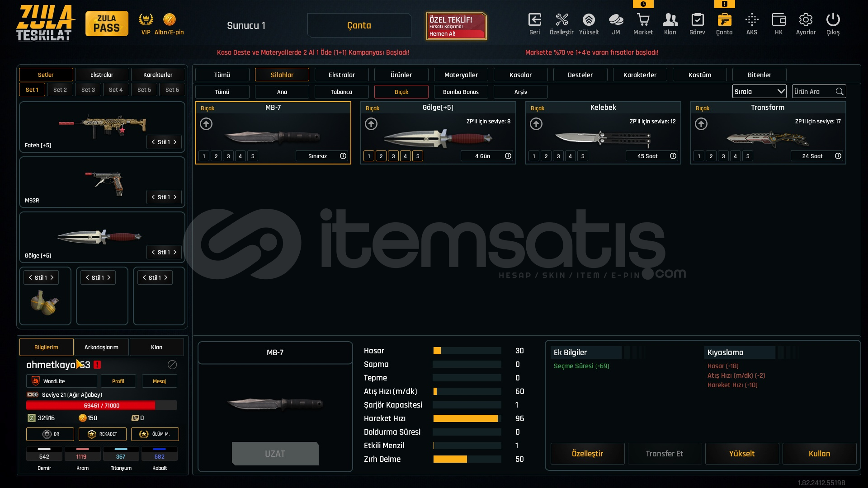Open the Klan icon in top bar

pos(670,20)
